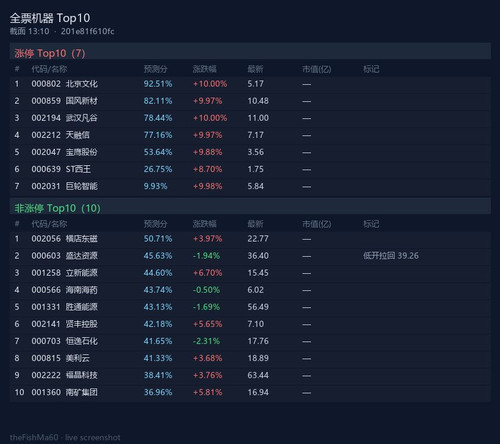
Task: Click the +9.98% change value
Action: tap(207, 186)
